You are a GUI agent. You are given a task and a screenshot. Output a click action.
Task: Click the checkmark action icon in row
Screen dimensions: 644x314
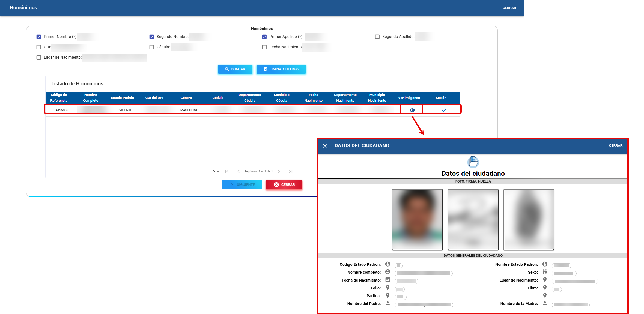pyautogui.click(x=444, y=110)
